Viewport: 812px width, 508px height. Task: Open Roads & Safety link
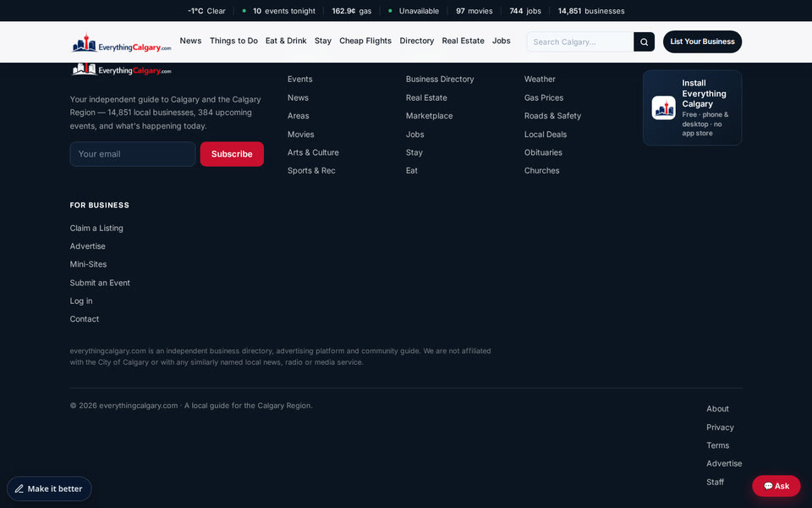click(x=552, y=116)
